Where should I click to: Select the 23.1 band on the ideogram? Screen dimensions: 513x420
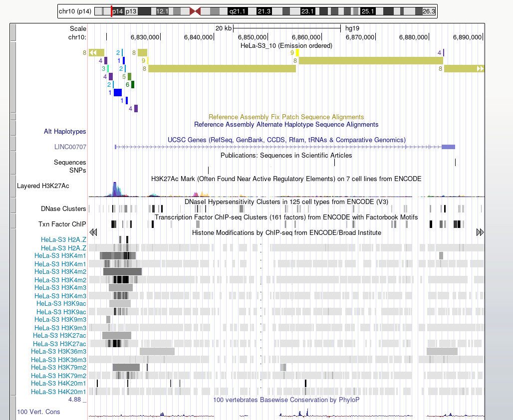click(307, 11)
